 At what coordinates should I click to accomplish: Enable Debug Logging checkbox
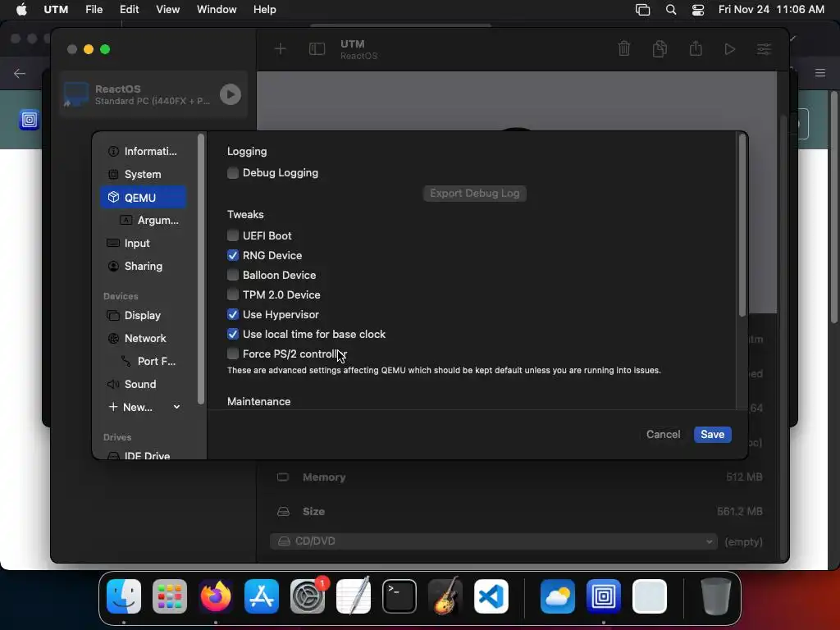tap(232, 172)
